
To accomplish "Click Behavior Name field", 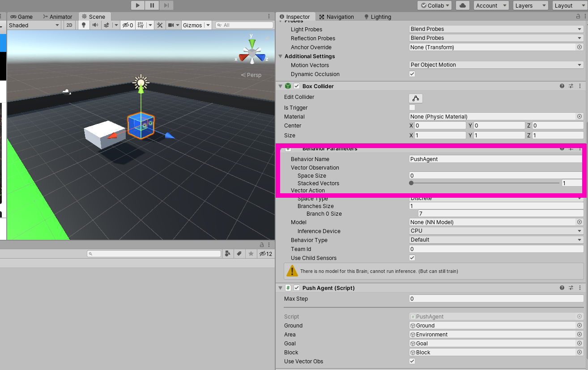I will click(x=495, y=159).
